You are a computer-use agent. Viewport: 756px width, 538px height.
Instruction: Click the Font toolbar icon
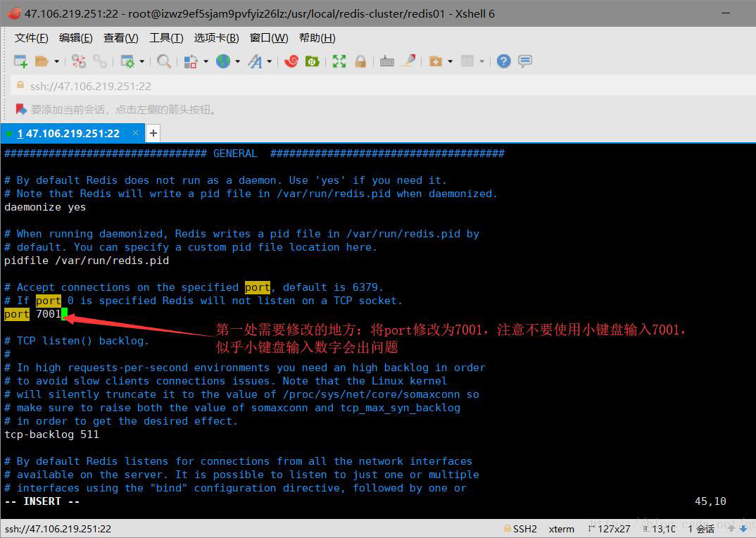[255, 61]
